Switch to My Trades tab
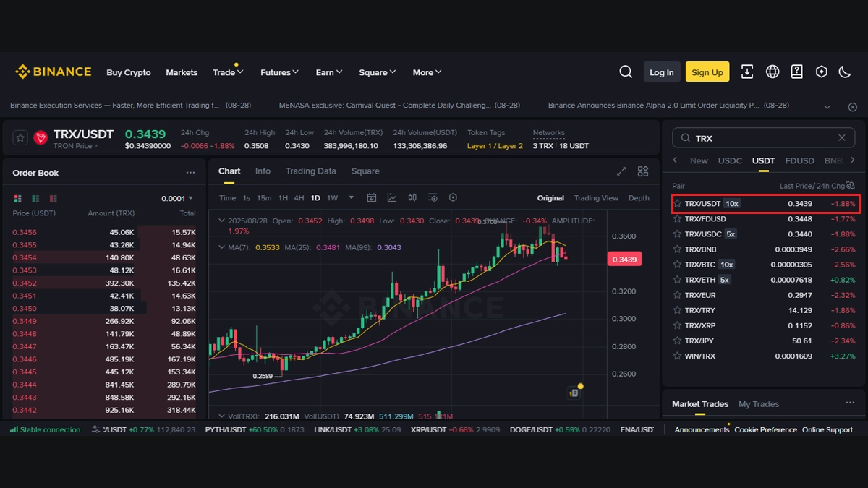The image size is (868, 488). click(x=759, y=404)
